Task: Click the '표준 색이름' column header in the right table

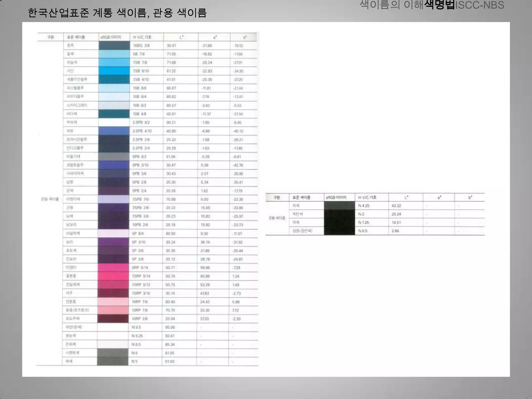Action: pyautogui.click(x=301, y=197)
